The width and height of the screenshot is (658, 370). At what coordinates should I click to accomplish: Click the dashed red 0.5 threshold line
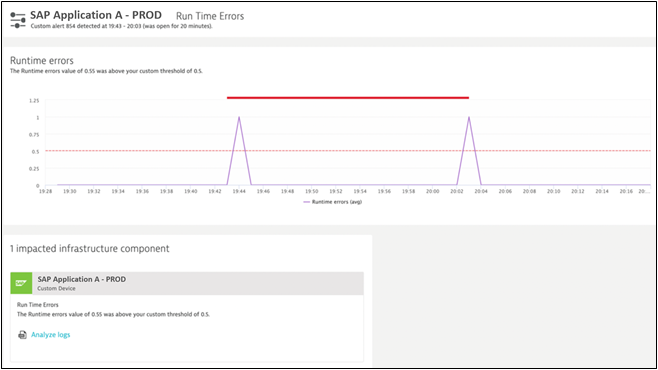[348, 151]
